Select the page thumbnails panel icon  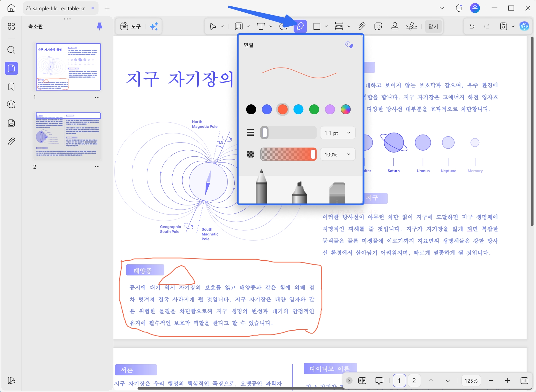[11, 68]
